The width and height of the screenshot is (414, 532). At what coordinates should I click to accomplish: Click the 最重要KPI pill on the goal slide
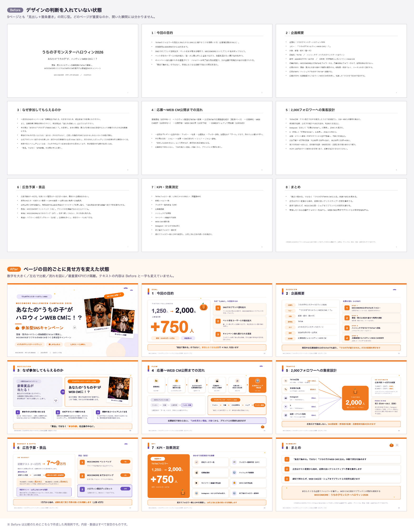[188, 338]
